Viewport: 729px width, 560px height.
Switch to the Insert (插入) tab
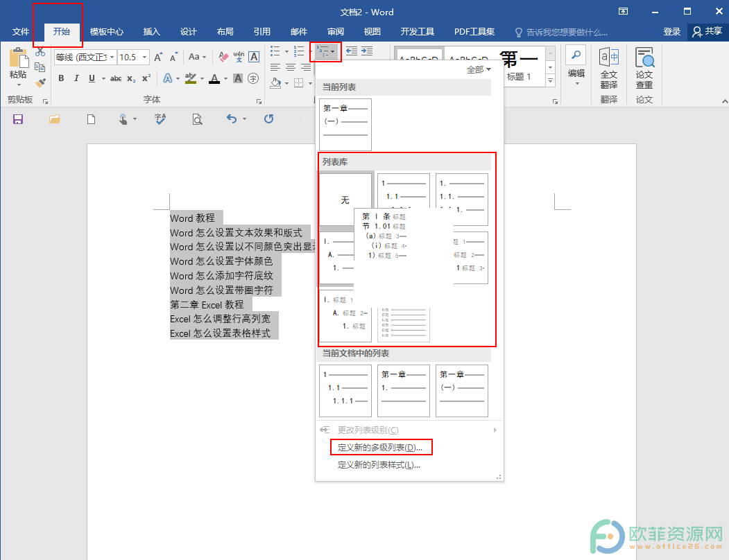click(x=152, y=32)
